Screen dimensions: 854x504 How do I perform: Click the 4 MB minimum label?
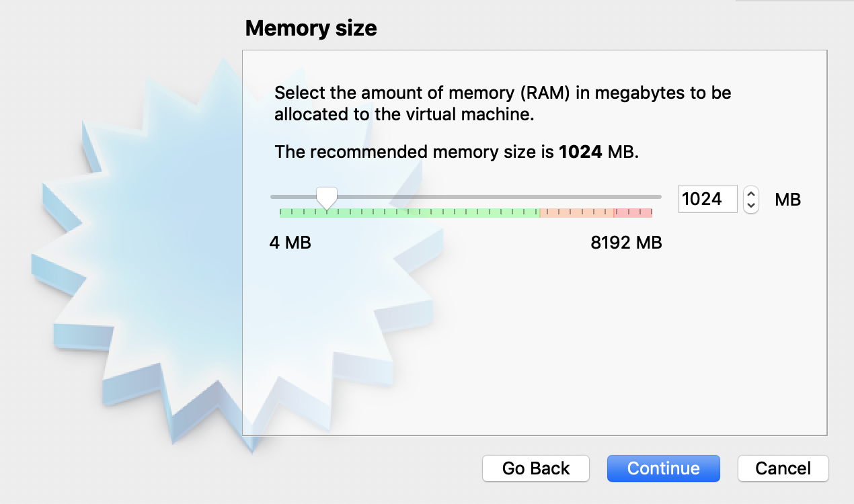[x=290, y=243]
